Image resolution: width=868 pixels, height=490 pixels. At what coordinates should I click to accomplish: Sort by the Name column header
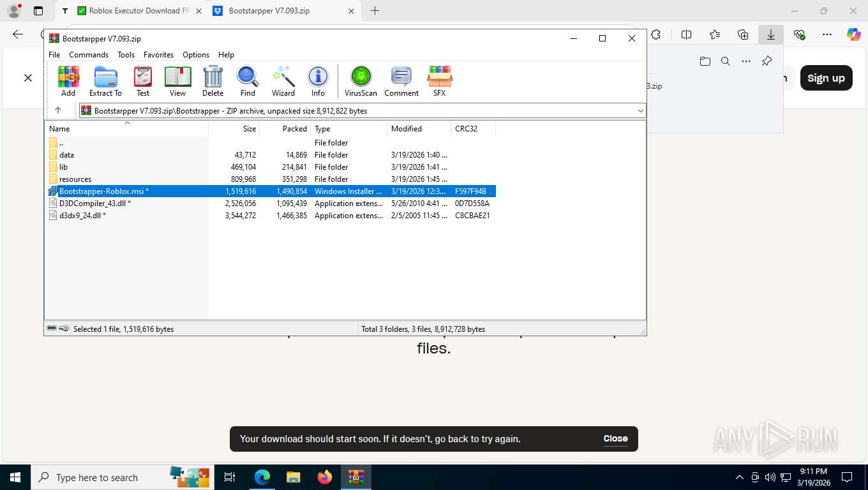coord(126,128)
